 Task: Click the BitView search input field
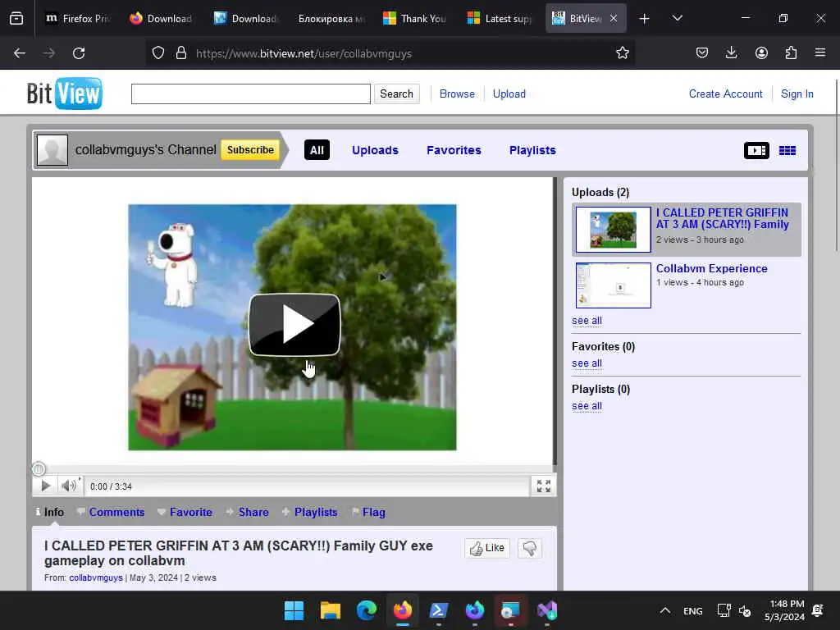[251, 94]
